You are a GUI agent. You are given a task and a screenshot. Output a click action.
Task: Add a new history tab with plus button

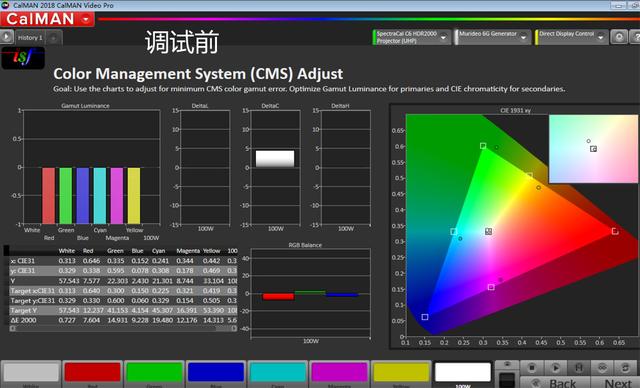[54, 38]
